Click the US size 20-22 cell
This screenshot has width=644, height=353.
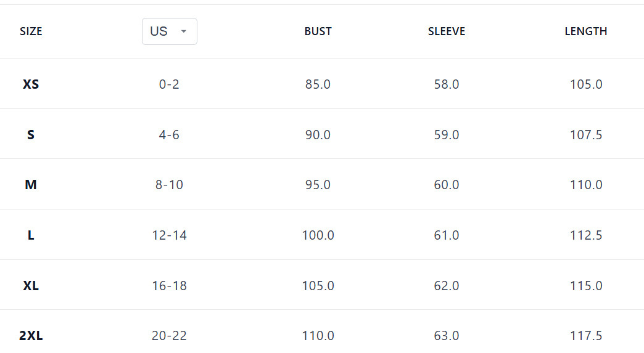(x=169, y=336)
